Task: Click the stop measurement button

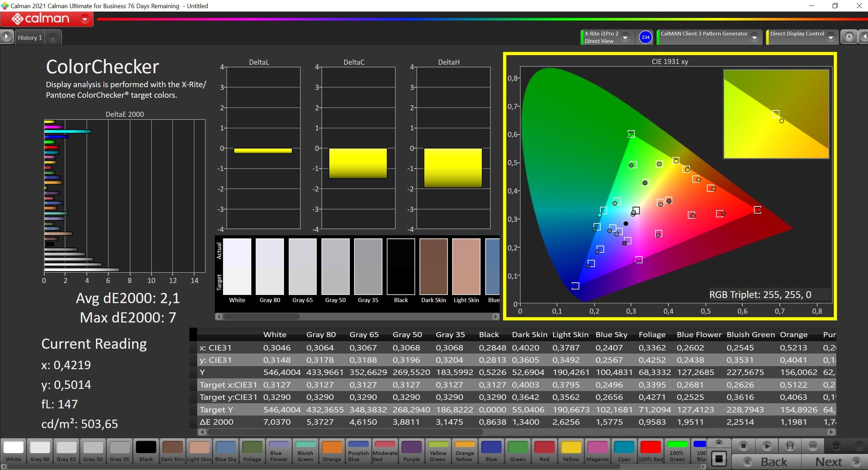Action: (743, 446)
